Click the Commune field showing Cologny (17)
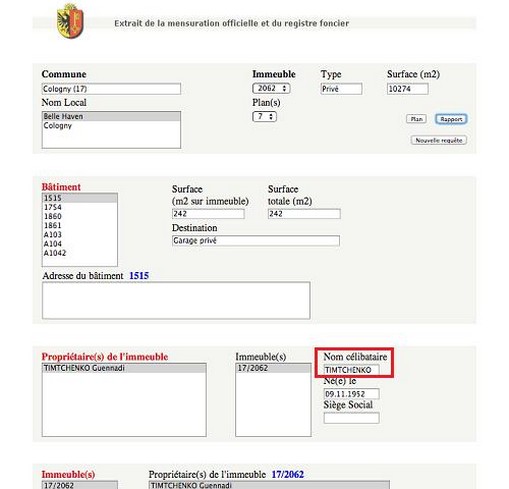This screenshot has height=489, width=509. pos(111,89)
